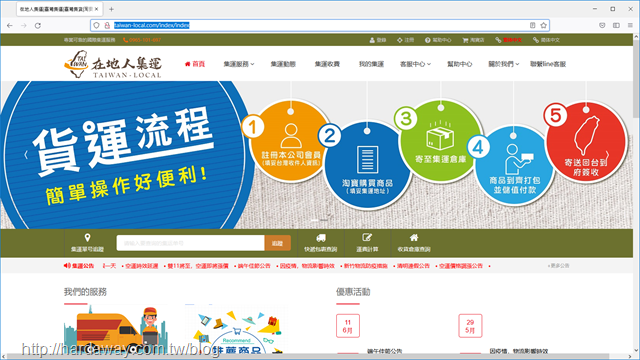Show next banner slide with right chevron
Screen dimensions: 640x360
[607, 155]
